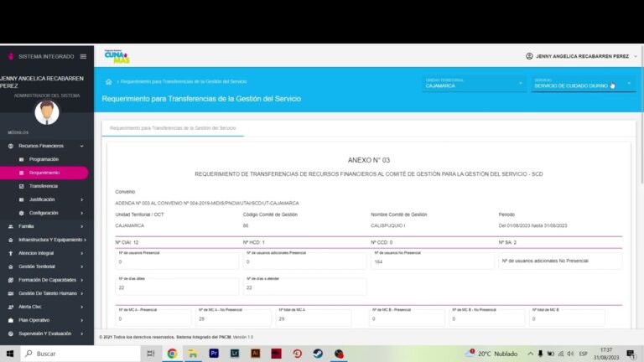Click the Gestión De Talento Humano icon
The height and width of the screenshot is (362, 644).
click(11, 293)
